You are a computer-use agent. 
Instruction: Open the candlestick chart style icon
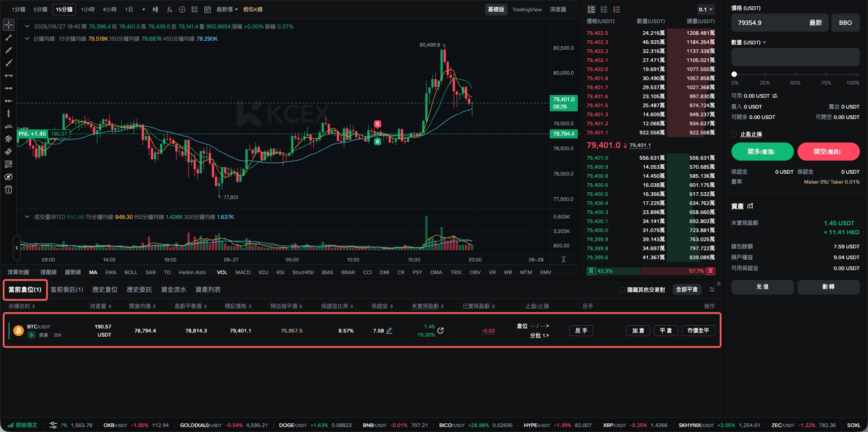click(x=156, y=9)
